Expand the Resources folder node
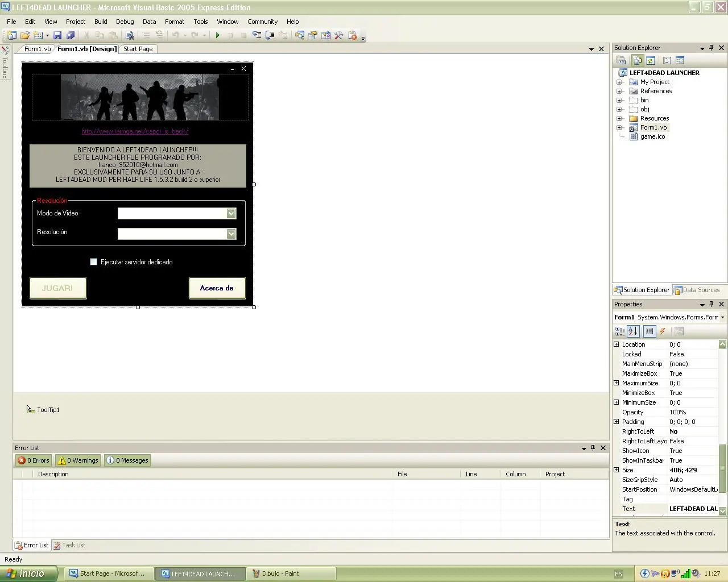The width and height of the screenshot is (728, 582). click(x=619, y=118)
